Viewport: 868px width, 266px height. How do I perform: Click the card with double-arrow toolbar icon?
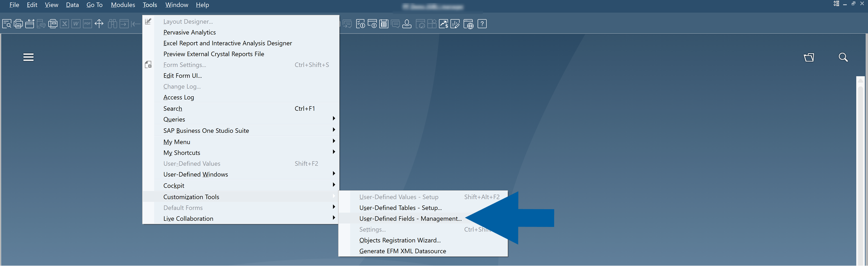click(30, 24)
